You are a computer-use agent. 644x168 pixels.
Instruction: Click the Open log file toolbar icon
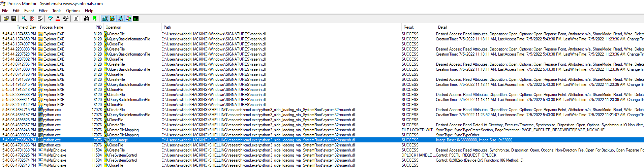pos(6,19)
